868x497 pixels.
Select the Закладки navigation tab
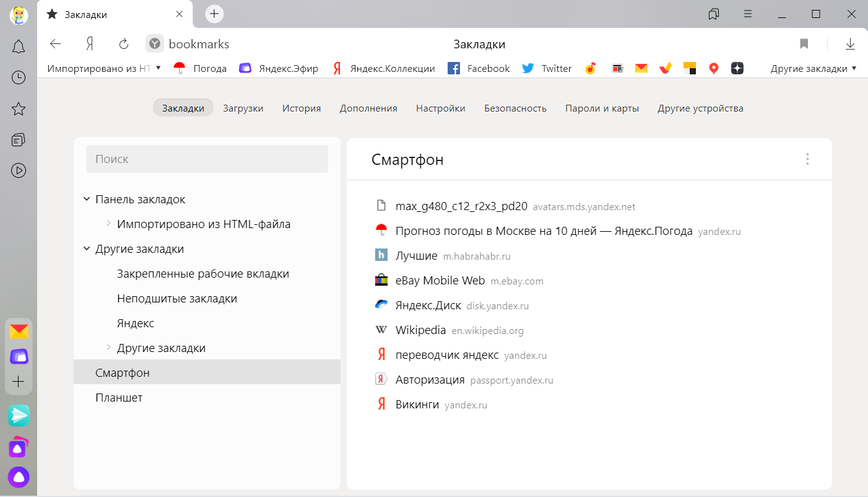point(183,108)
